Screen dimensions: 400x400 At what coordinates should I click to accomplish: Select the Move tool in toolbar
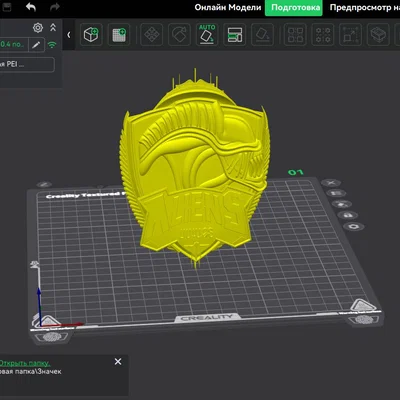(x=152, y=34)
